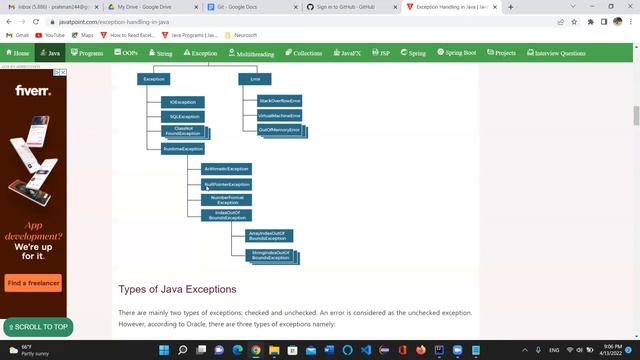This screenshot has height=360, width=640.
Task: Switch to Sign in to GitHub tab
Action: pos(351,7)
